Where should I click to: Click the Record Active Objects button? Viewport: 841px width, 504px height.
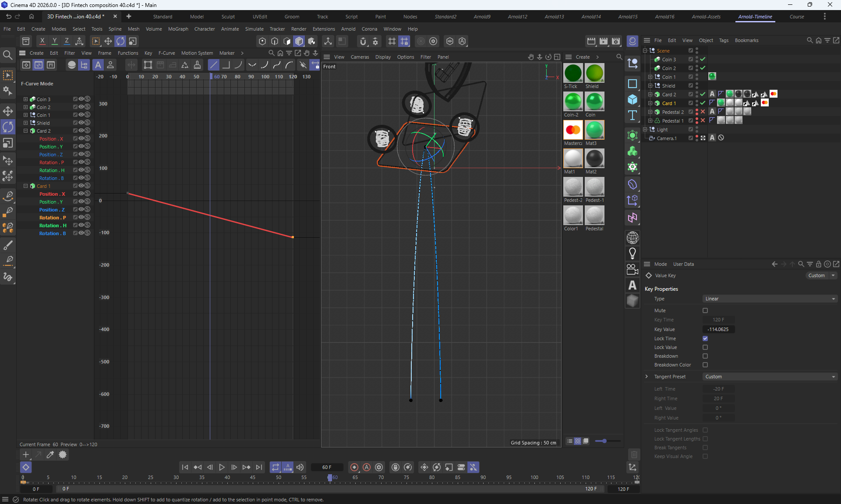pos(354,467)
